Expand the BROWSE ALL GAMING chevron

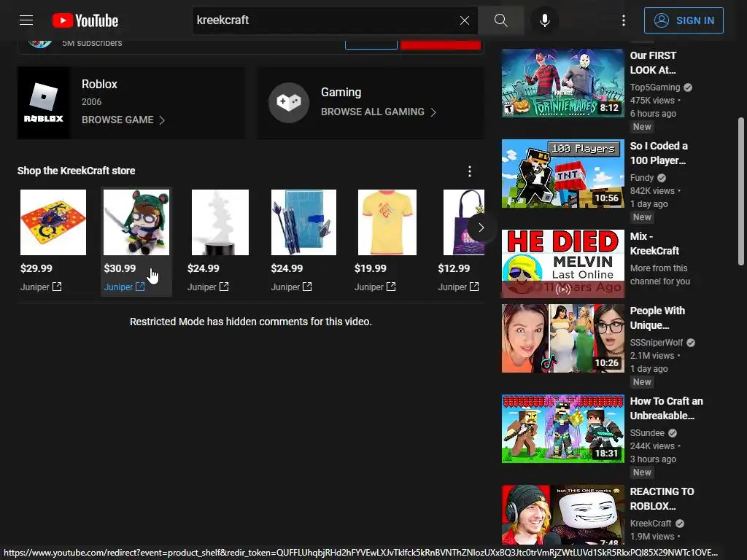(433, 112)
